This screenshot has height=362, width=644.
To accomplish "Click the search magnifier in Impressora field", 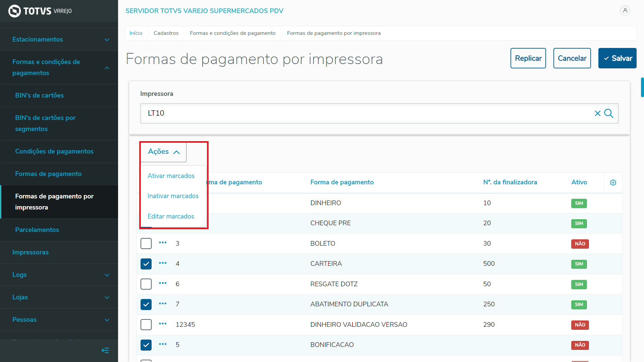I will (609, 114).
